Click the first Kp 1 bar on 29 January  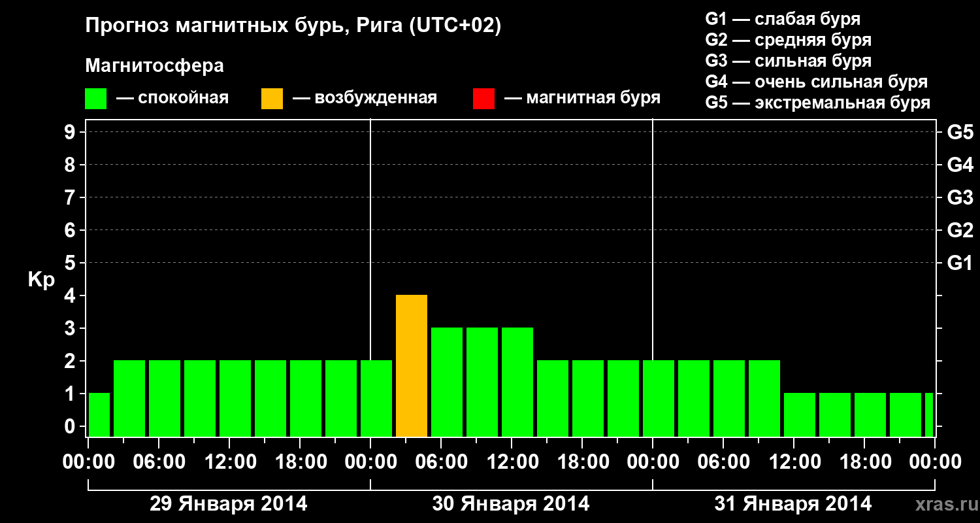99,414
